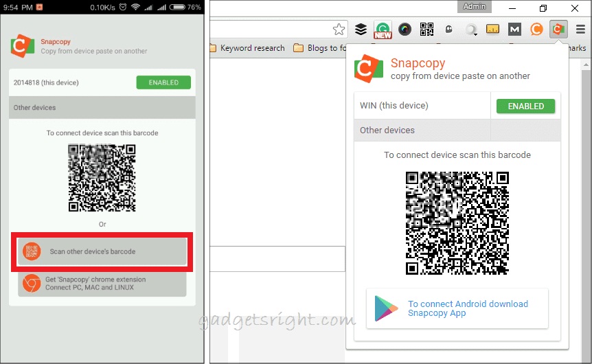This screenshot has height=364, width=592.
Task: Tap Get 'Snapcopy' chrome extension button
Action: point(102,284)
